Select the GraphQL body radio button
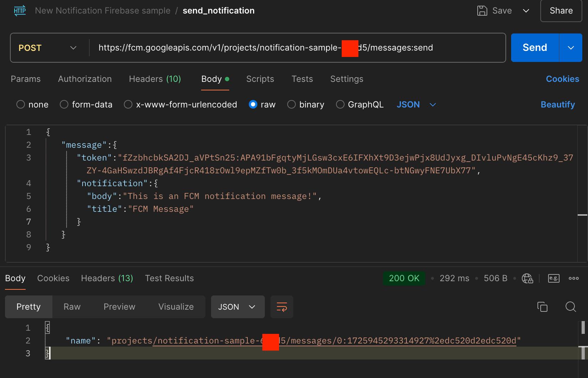 point(340,104)
